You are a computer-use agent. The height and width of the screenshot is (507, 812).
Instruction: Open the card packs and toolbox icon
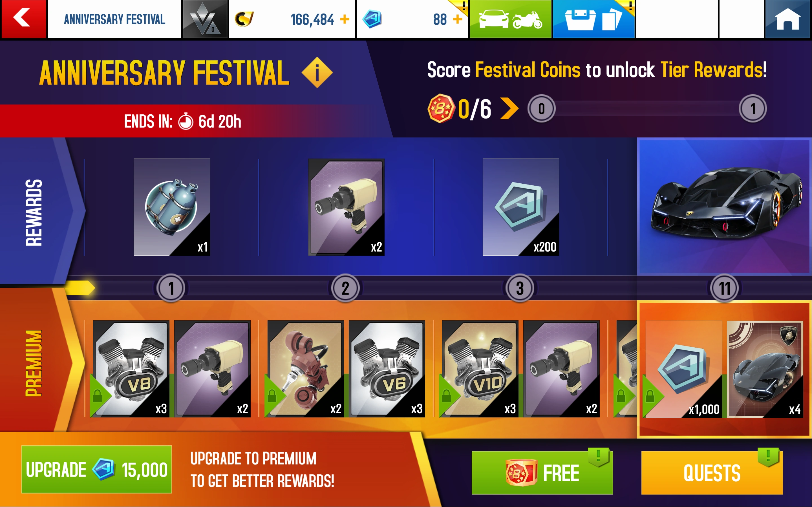click(593, 19)
